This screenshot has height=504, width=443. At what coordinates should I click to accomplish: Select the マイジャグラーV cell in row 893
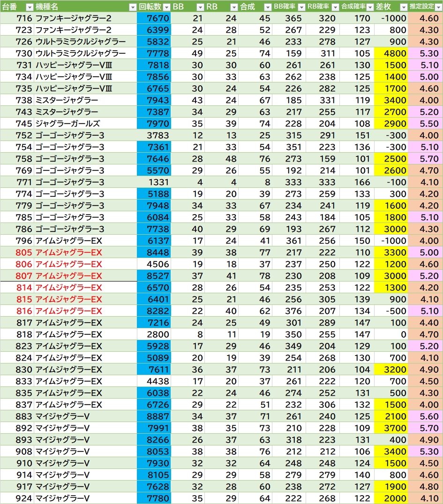tap(85, 440)
